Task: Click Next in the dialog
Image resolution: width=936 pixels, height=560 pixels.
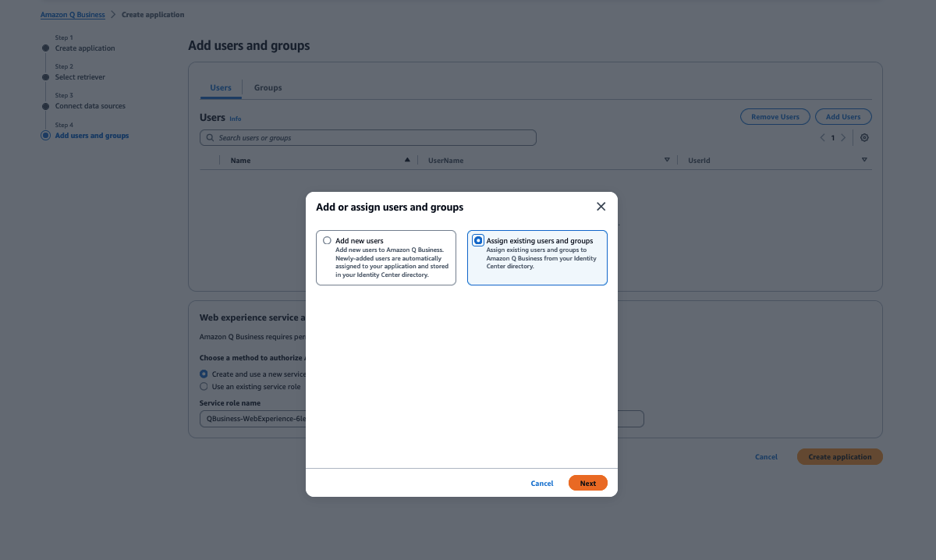Action: pyautogui.click(x=587, y=483)
